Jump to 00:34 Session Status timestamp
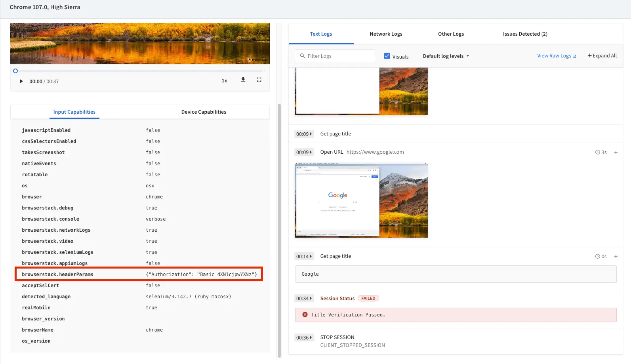Viewport: 631px width, 364px height. [304, 298]
